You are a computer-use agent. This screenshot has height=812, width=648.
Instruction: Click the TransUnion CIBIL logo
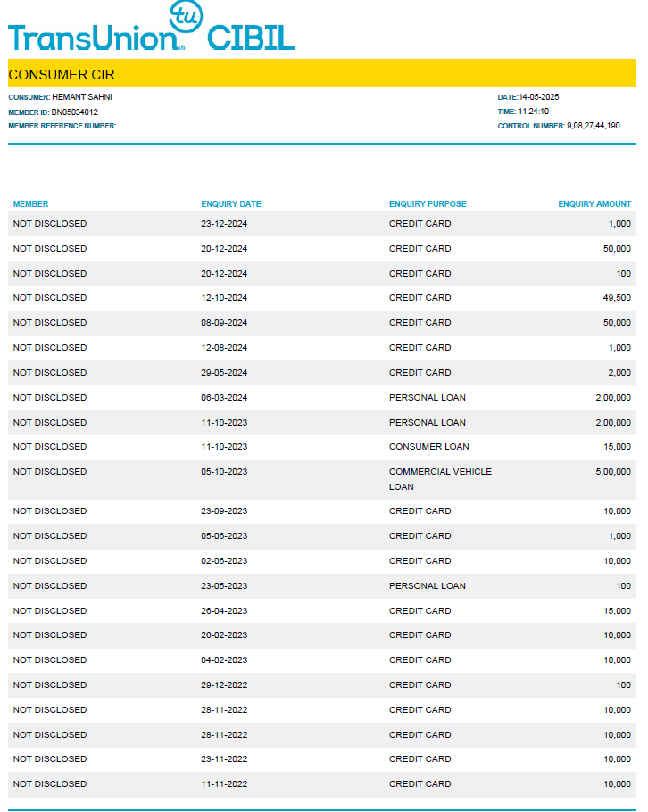click(x=151, y=36)
